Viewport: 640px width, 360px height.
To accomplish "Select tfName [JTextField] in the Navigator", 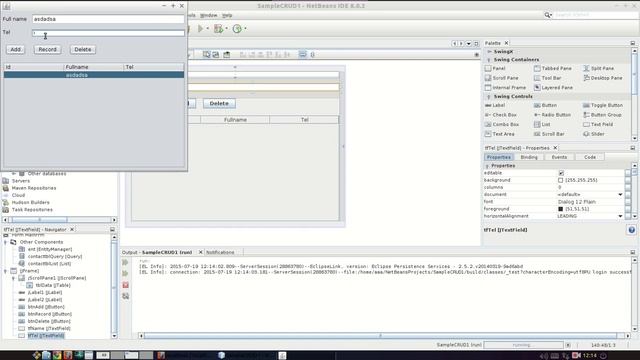I will point(49,328).
